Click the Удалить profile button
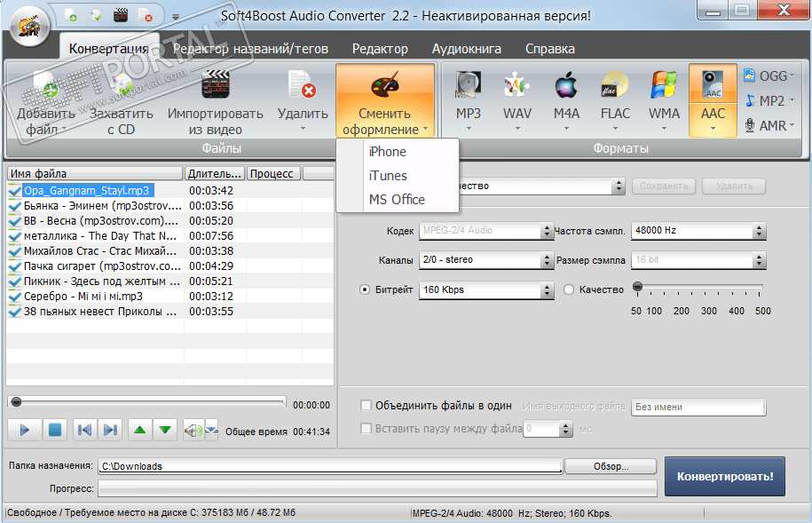812x523 pixels. pyautogui.click(x=734, y=186)
